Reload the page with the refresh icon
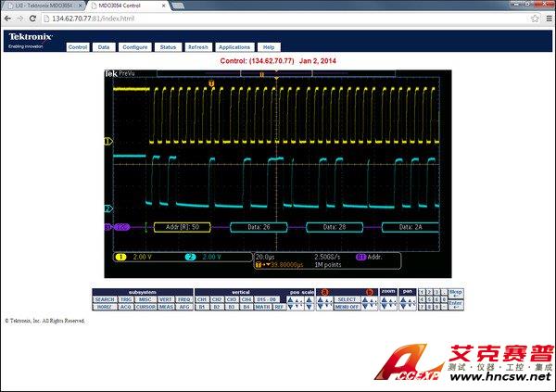The width and height of the screenshot is (556, 392). pyautogui.click(x=32, y=19)
